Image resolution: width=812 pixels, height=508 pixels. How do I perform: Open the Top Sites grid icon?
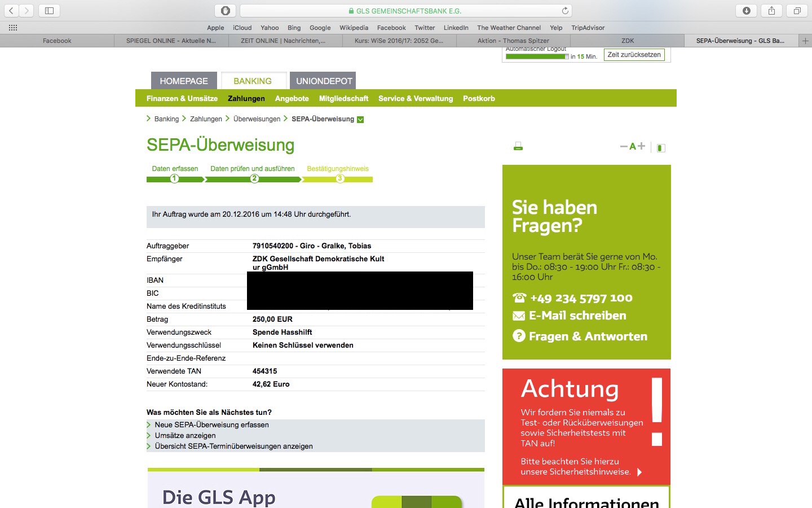[x=13, y=28]
